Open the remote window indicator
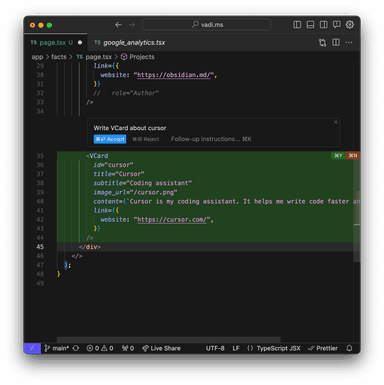 [32, 348]
